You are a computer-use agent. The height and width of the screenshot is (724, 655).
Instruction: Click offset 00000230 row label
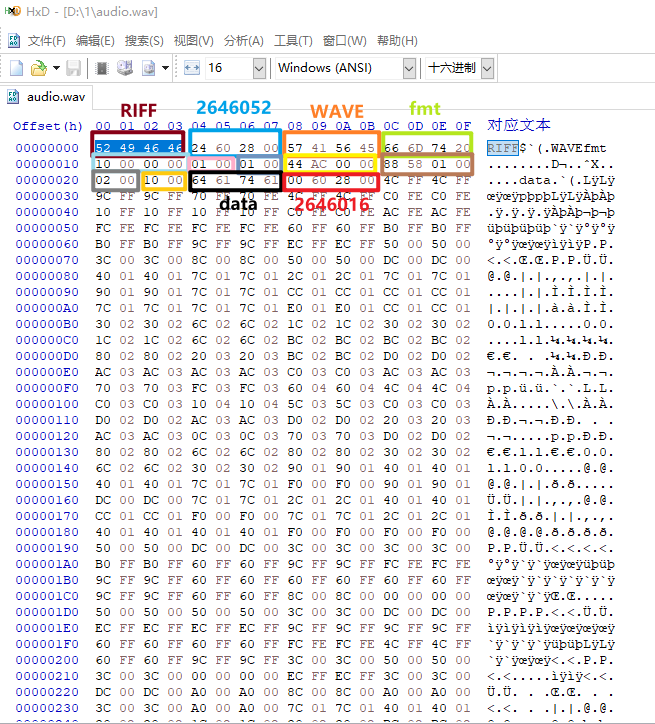coord(47,708)
